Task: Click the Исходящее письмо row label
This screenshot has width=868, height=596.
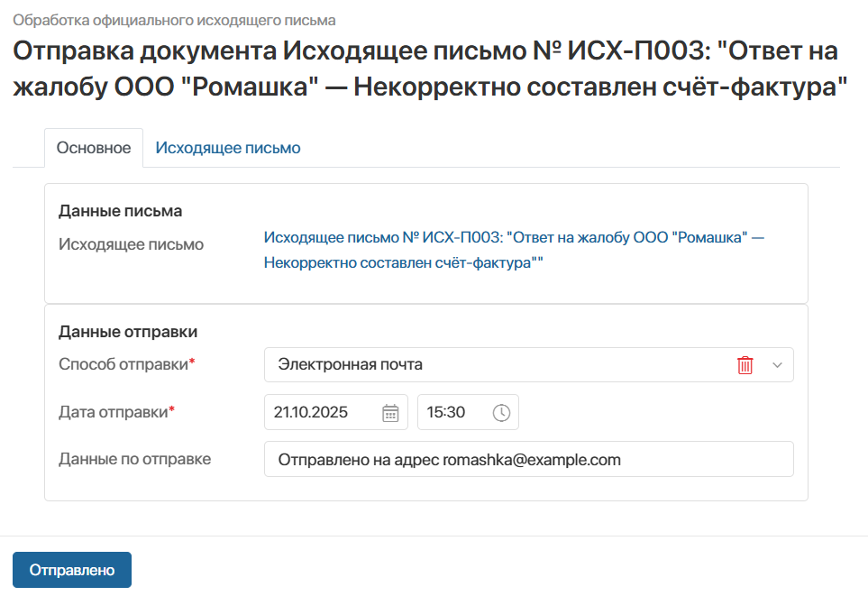Action: point(131,244)
